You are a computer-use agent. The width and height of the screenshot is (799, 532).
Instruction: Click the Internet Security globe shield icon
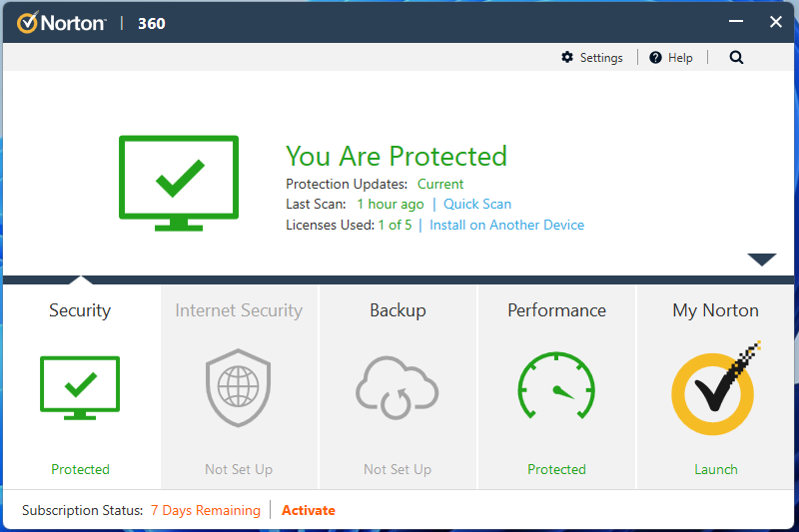point(238,388)
